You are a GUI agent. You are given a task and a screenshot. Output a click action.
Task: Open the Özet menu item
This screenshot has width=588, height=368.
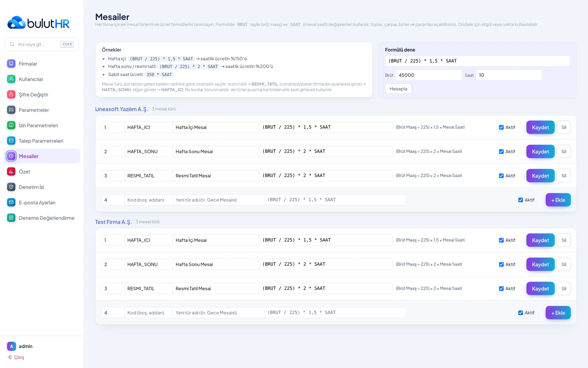(42, 171)
